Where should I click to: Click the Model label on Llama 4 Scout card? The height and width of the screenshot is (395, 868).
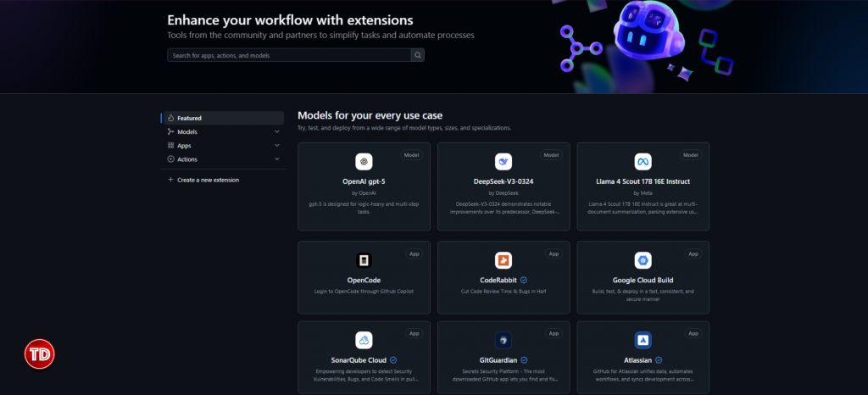pos(691,155)
